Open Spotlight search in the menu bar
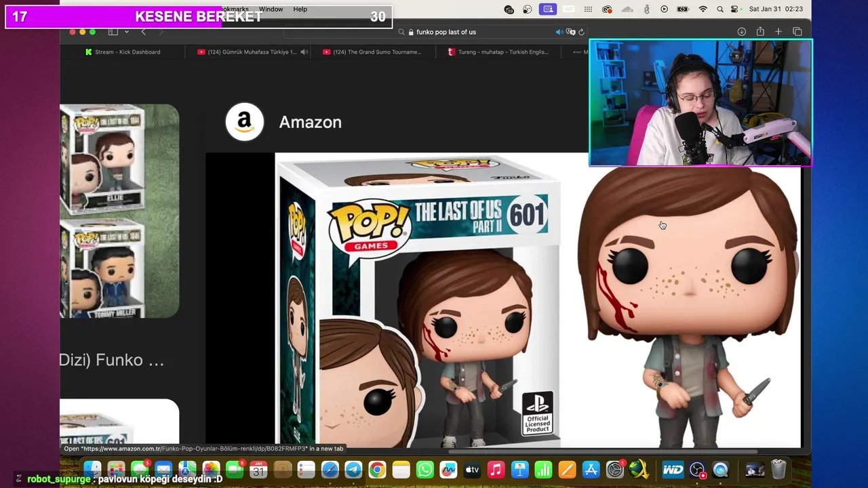868x488 pixels. [719, 9]
